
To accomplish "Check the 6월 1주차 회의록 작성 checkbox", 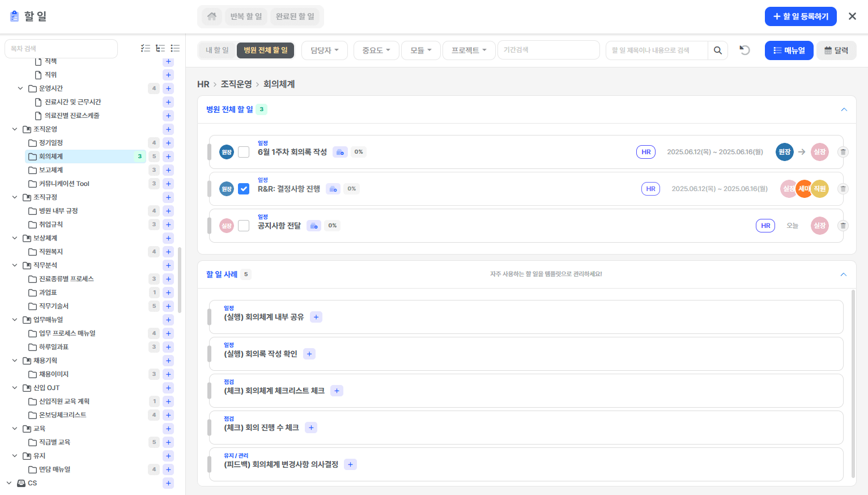I will point(244,152).
